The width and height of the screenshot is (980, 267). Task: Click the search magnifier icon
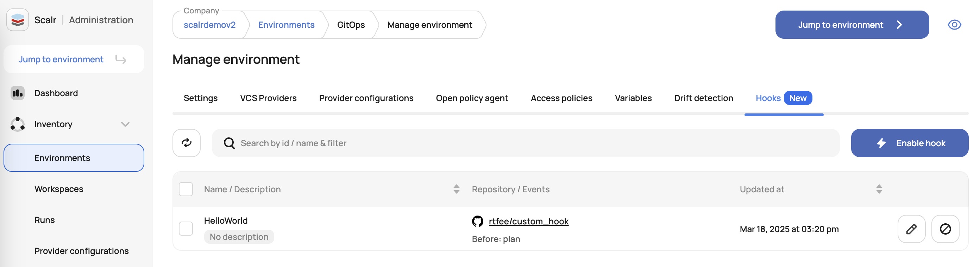click(230, 143)
